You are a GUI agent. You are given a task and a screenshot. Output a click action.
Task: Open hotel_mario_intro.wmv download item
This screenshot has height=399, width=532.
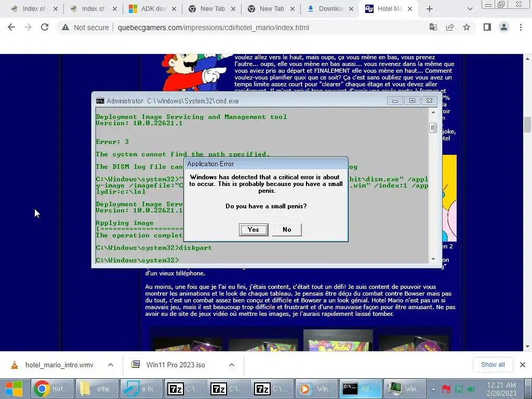pos(52,365)
